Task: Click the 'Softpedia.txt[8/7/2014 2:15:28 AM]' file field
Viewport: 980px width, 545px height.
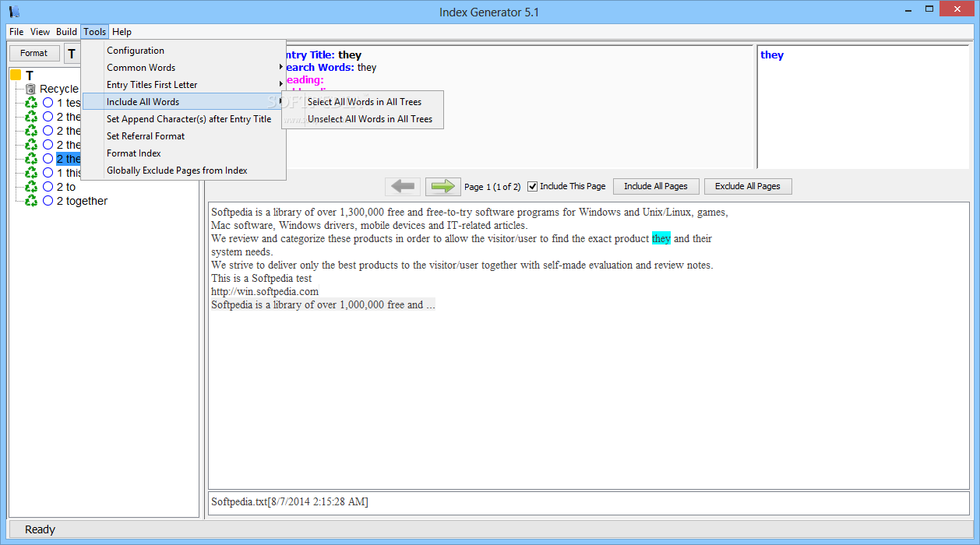Action: click(588, 502)
